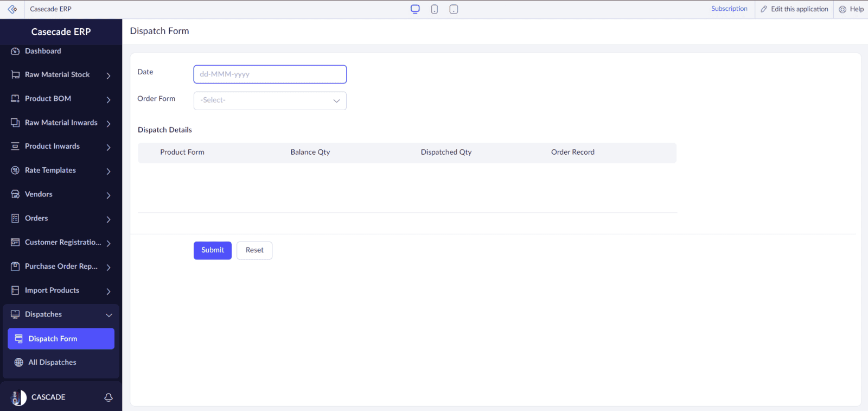The height and width of the screenshot is (411, 868).
Task: Click the Customer Registration icon
Action: pyautogui.click(x=15, y=242)
